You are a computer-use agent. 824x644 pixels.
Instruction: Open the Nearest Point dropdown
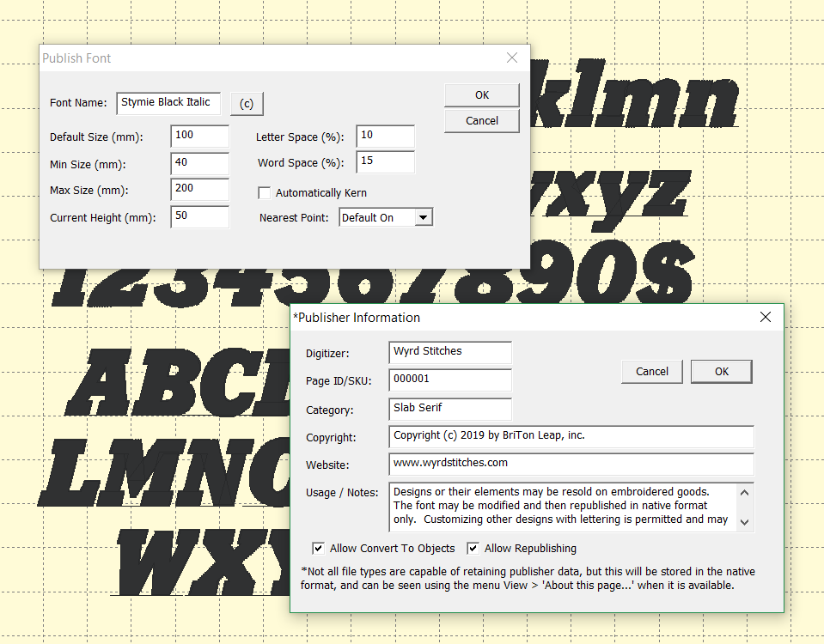point(424,217)
